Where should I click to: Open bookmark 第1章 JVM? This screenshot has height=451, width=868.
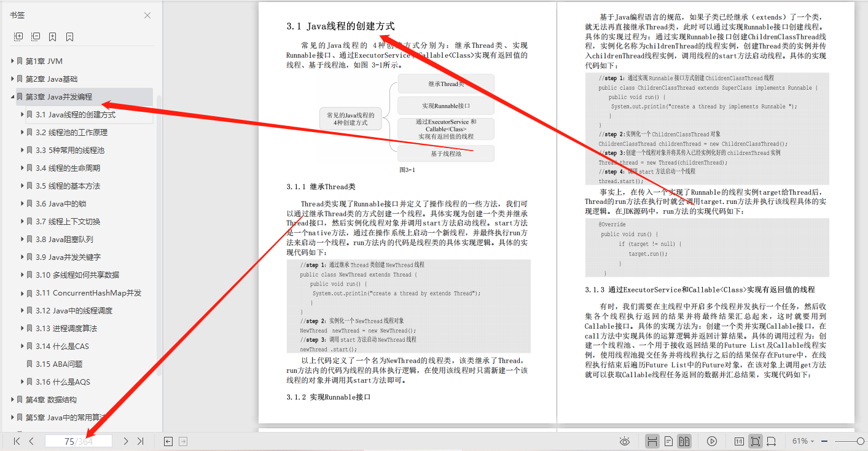44,61
